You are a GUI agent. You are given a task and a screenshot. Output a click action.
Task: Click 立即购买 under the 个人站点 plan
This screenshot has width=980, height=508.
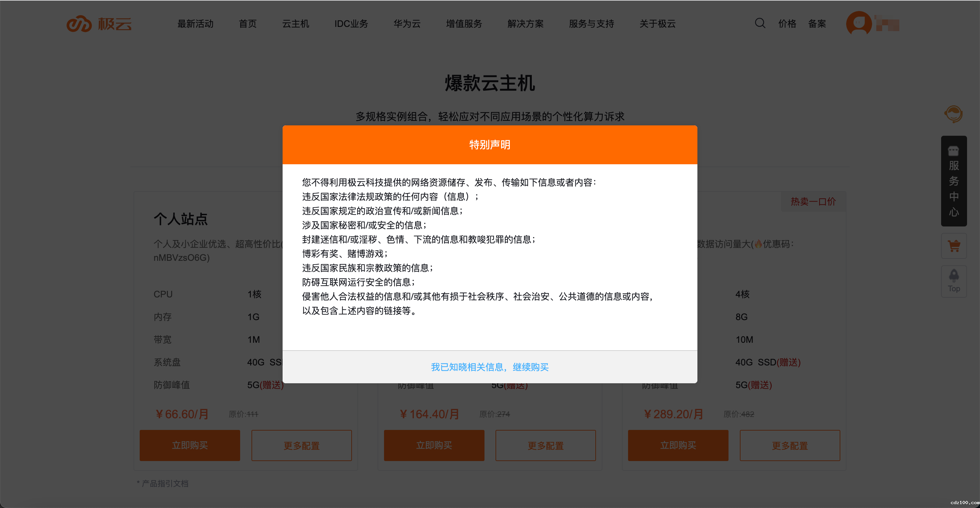tap(190, 445)
